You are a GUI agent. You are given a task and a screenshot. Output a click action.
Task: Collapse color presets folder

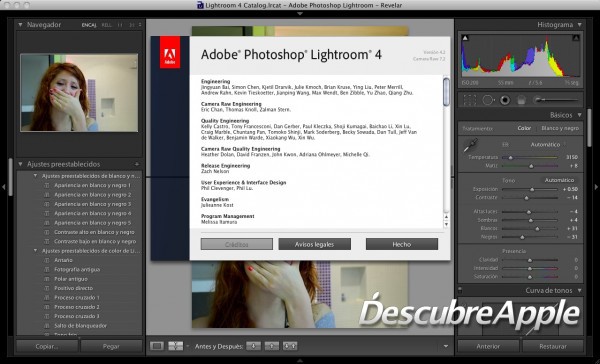pyautogui.click(x=35, y=251)
